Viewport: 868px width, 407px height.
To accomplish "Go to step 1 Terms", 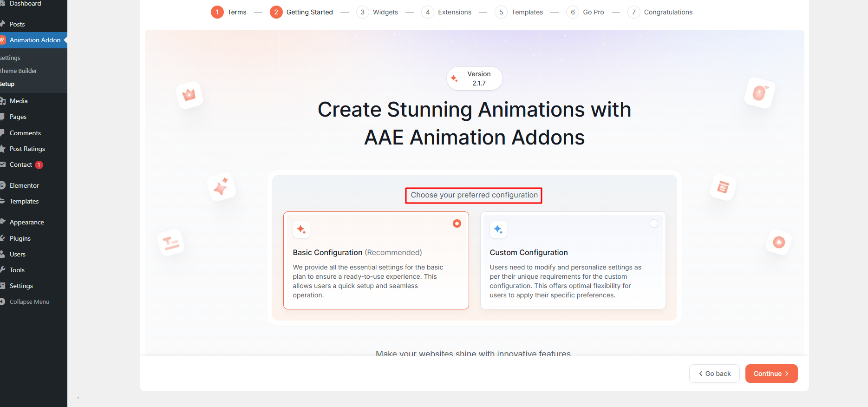I will (x=228, y=12).
